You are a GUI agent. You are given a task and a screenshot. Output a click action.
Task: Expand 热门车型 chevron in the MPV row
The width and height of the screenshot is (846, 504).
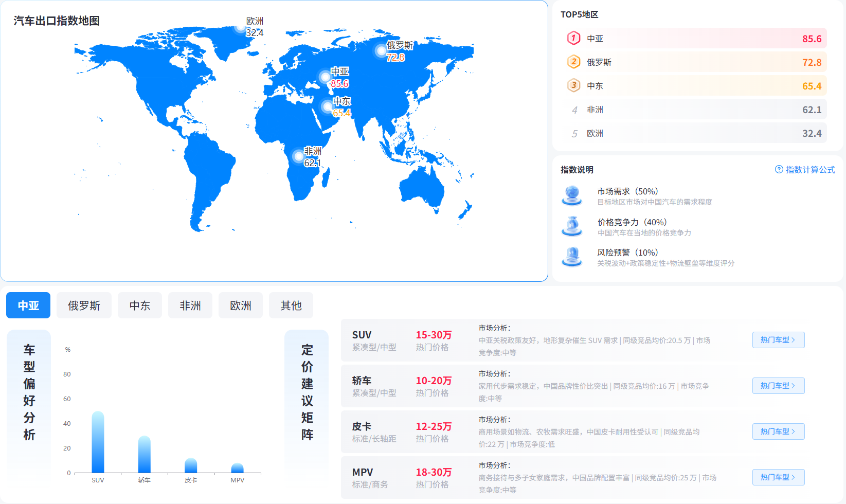(x=793, y=477)
